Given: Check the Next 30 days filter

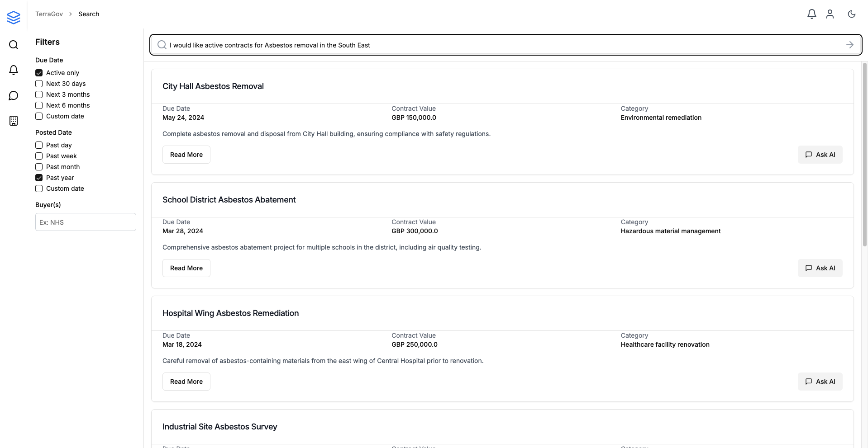Looking at the screenshot, I should [x=39, y=84].
